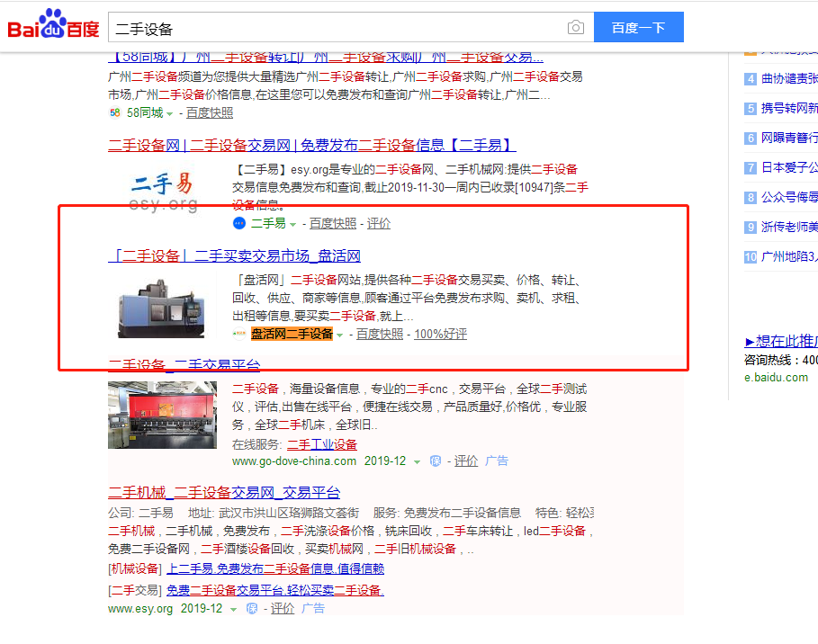Screen dimensions: 818x644
Task: Click 广告 label on esy.org ad
Action: (x=313, y=609)
